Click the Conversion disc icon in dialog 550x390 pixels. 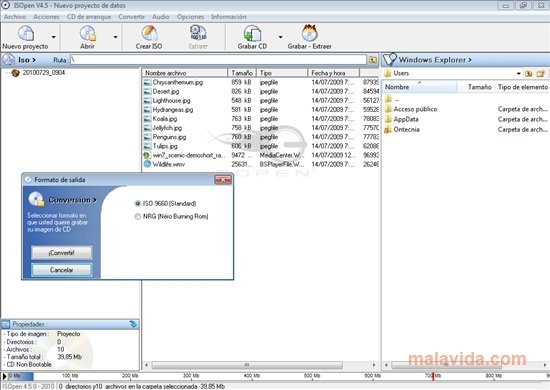tap(36, 199)
